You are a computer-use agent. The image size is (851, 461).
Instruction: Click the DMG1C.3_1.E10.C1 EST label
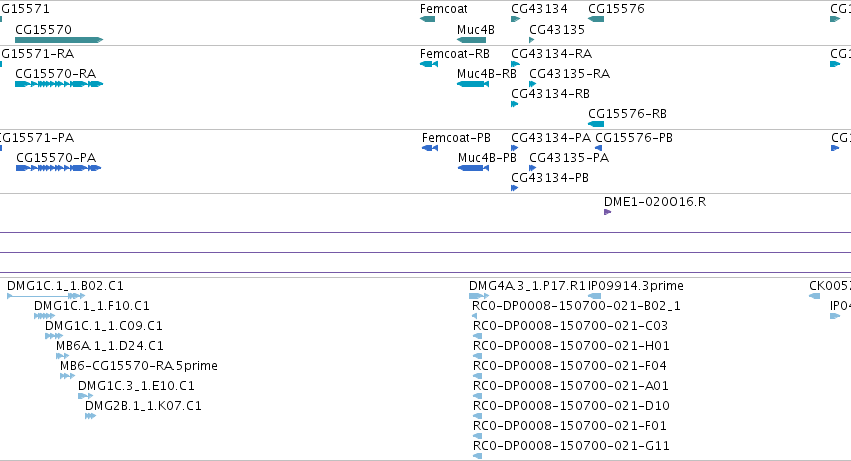click(136, 387)
